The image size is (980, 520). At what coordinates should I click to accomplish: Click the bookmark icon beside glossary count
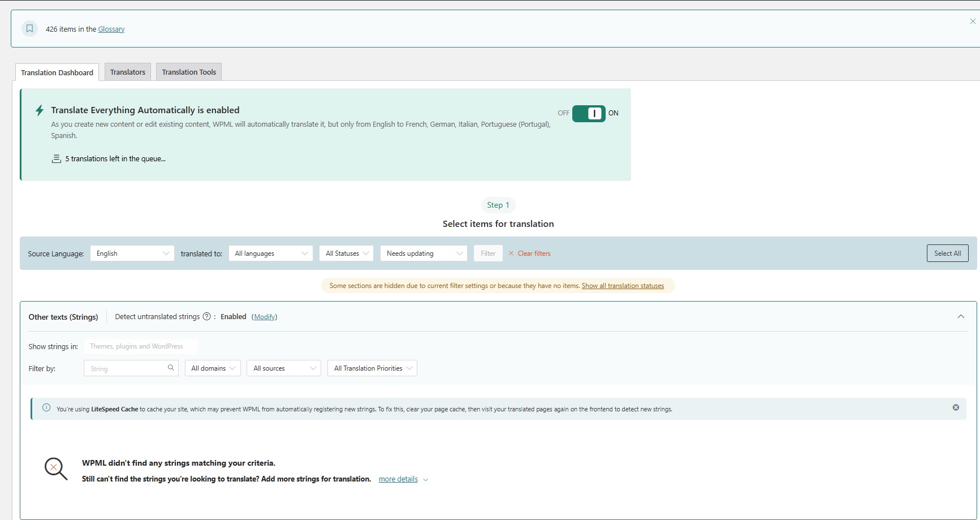point(30,28)
